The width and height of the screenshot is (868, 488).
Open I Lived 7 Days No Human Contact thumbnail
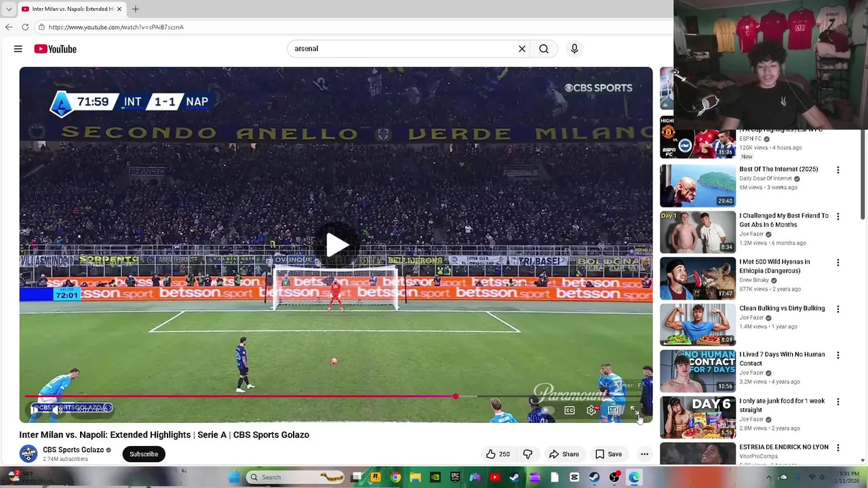click(x=698, y=371)
